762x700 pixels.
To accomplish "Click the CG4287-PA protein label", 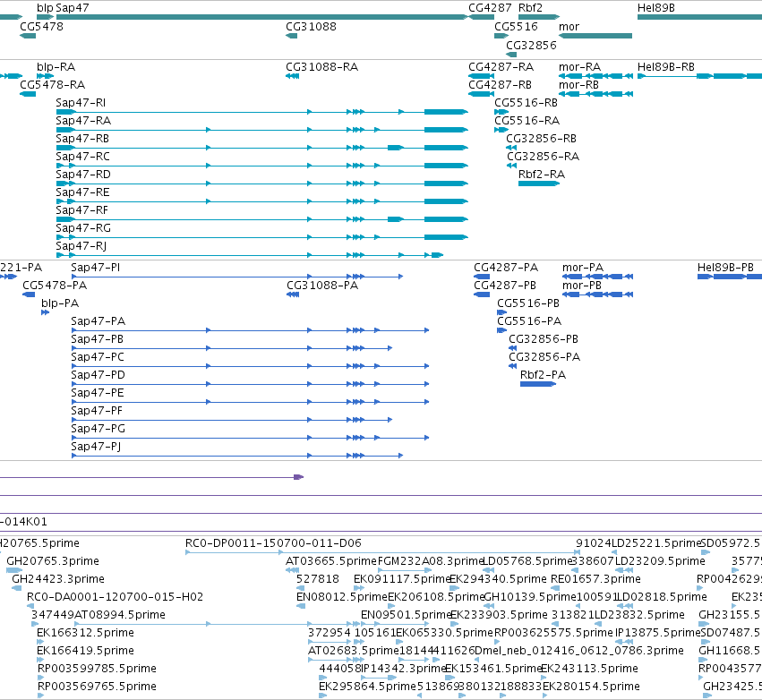I will click(506, 267).
